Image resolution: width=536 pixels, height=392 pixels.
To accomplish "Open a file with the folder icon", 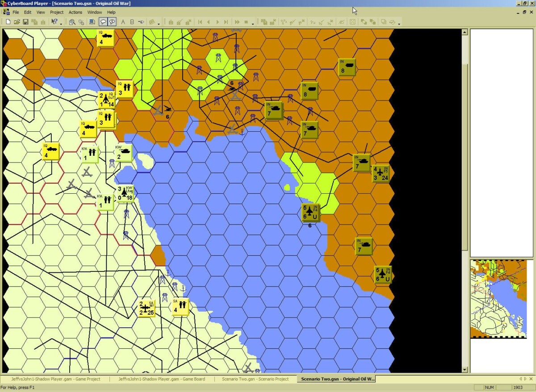I will [17, 22].
